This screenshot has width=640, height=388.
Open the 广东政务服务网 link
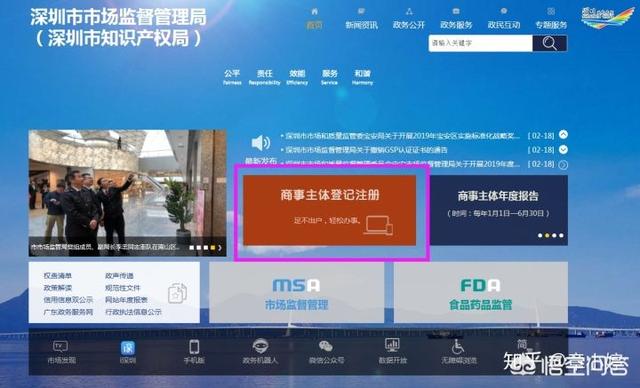tap(68, 312)
